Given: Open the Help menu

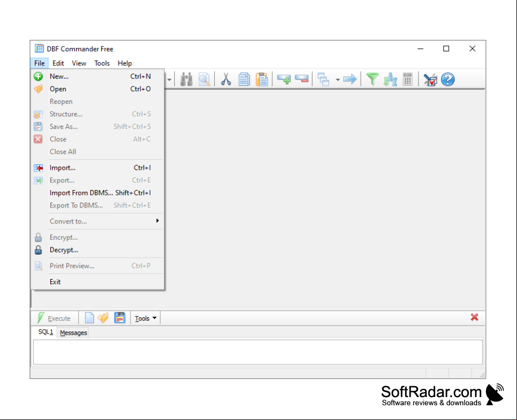Looking at the screenshot, I should (125, 63).
